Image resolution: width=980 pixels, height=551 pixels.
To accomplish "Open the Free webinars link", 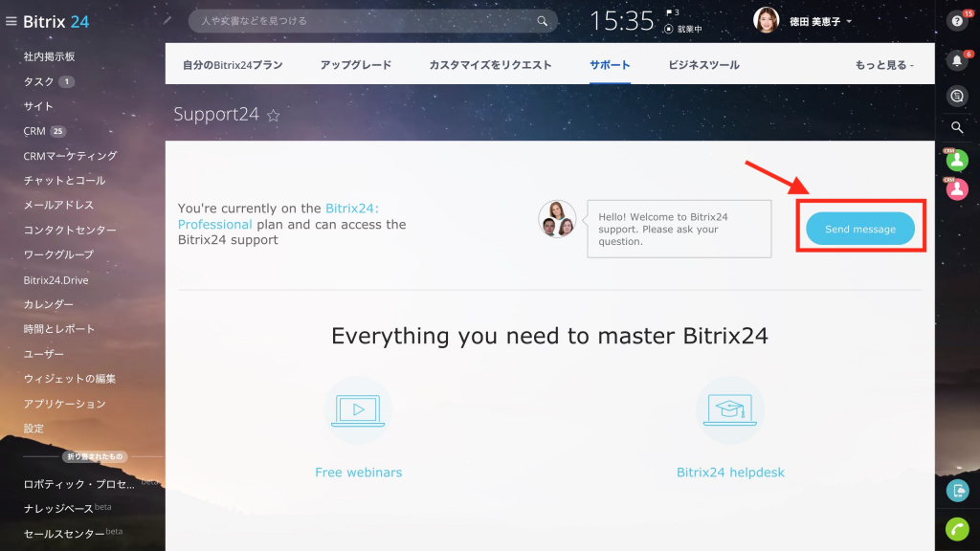I will coord(358,473).
